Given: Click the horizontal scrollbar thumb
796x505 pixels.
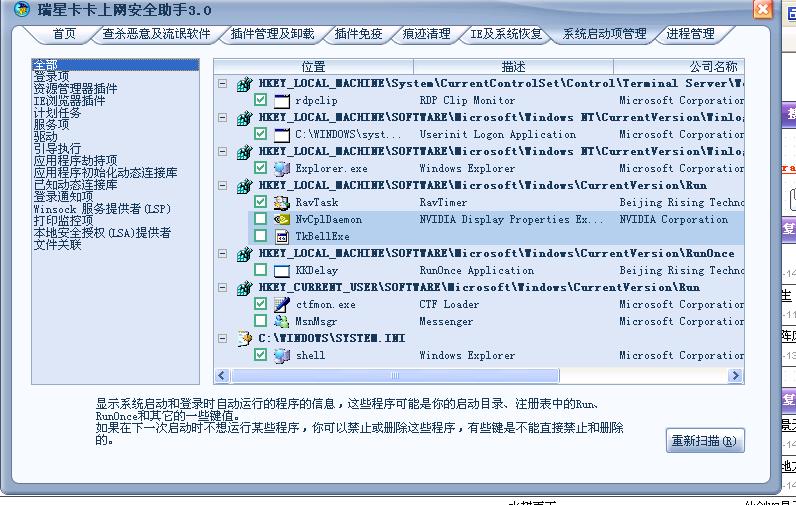Looking at the screenshot, I should click(x=395, y=376).
